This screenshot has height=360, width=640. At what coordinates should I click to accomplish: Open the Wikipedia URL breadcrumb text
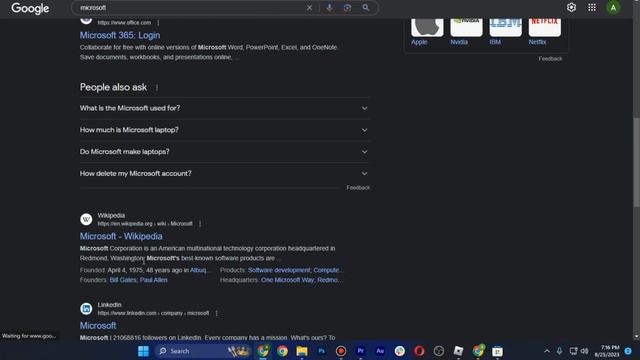click(x=145, y=224)
